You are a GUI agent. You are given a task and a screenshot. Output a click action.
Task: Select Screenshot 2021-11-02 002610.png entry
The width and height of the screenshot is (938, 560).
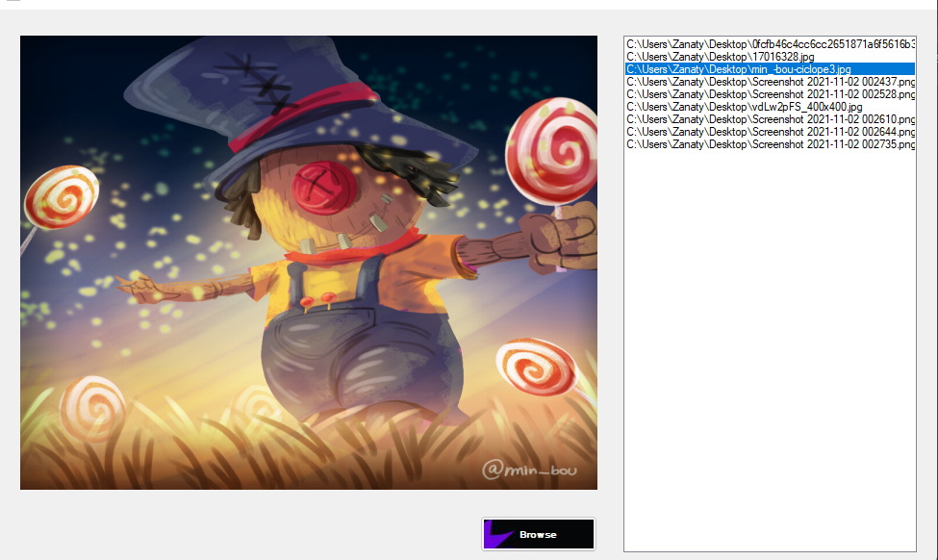(770, 119)
